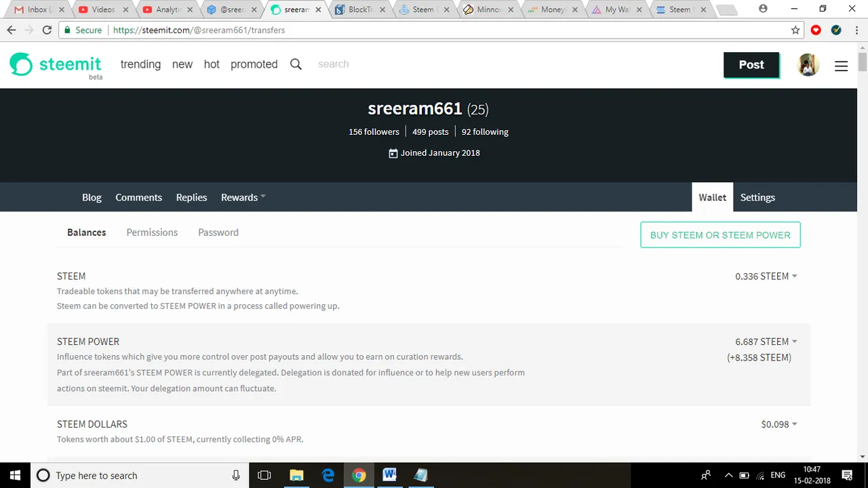Open the hamburger menu in the header
This screenshot has width=868, height=488.
[x=841, y=66]
